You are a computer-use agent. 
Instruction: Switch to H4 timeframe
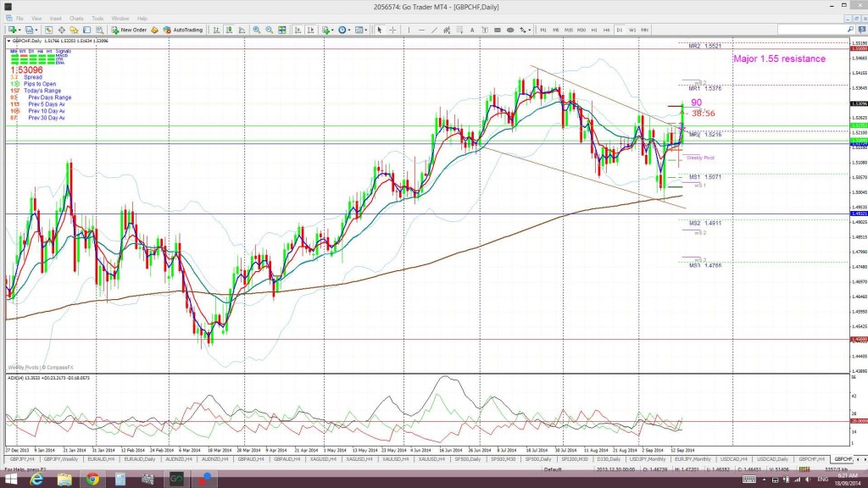[x=607, y=30]
